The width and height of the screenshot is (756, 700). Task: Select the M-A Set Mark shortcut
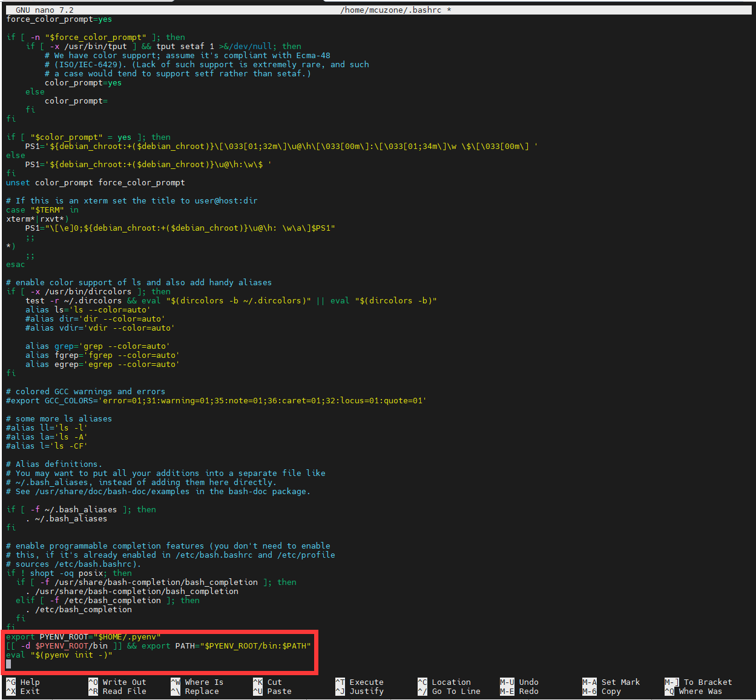pyautogui.click(x=611, y=682)
